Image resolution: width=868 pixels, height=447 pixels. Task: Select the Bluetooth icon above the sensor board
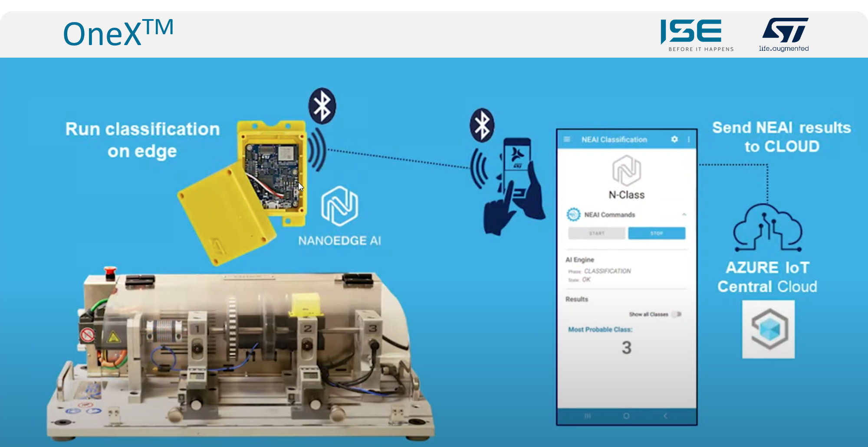click(322, 106)
